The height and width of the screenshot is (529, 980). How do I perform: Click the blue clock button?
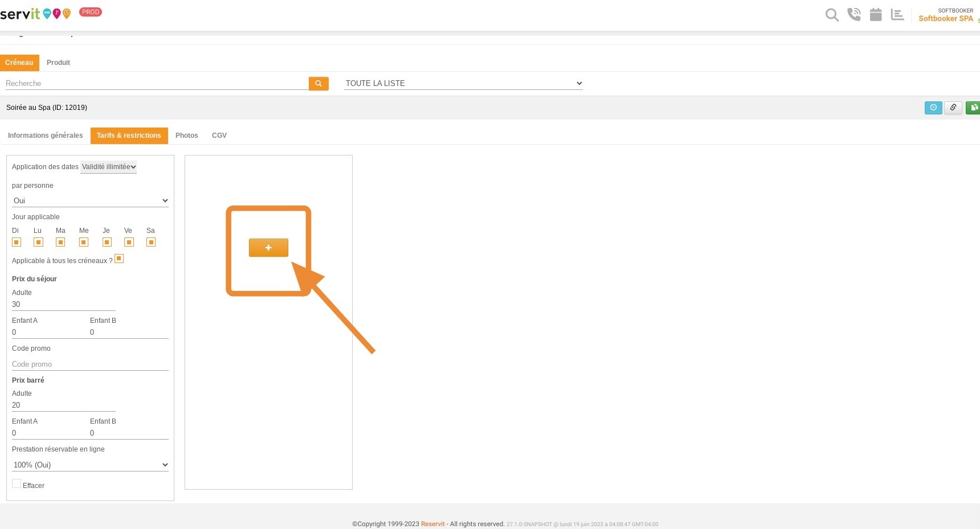coord(933,108)
